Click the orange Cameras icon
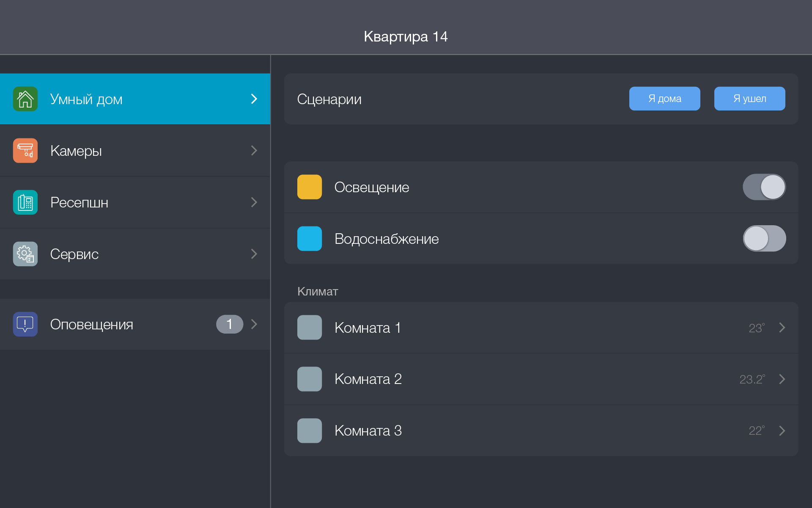812x508 pixels. click(x=25, y=151)
